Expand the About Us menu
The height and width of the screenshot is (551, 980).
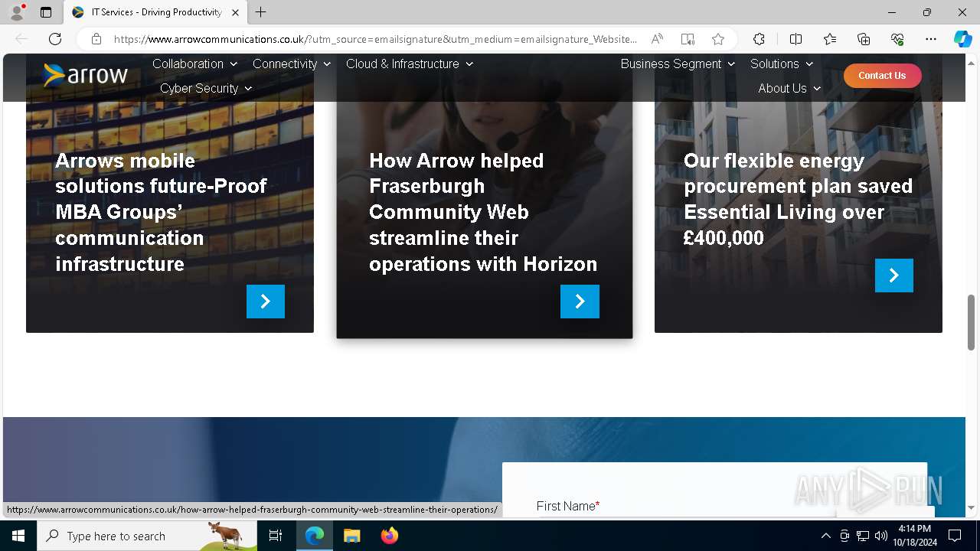click(x=789, y=88)
